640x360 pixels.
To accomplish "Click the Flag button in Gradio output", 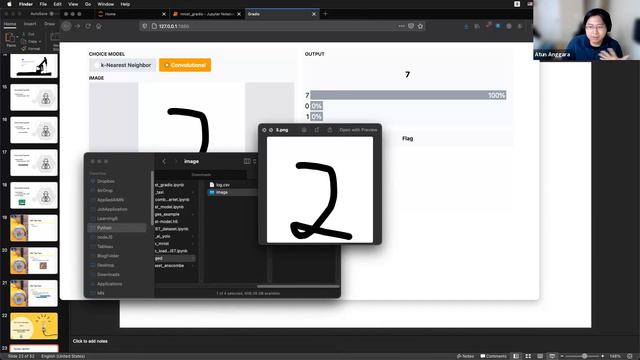I will [x=407, y=138].
